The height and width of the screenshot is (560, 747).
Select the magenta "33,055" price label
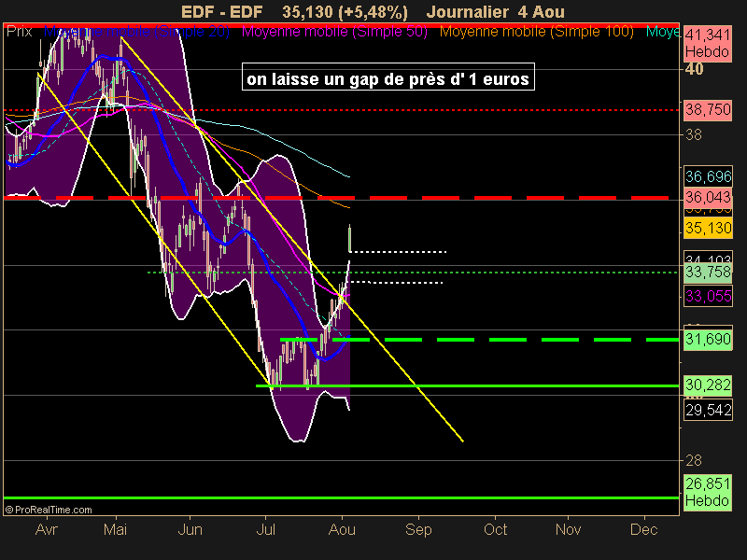point(709,296)
